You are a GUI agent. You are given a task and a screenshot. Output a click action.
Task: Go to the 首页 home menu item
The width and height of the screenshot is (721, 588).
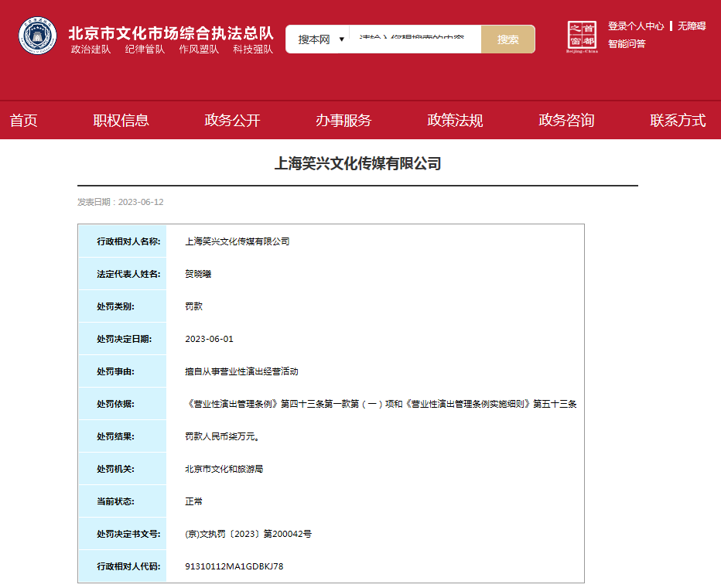tap(23, 121)
